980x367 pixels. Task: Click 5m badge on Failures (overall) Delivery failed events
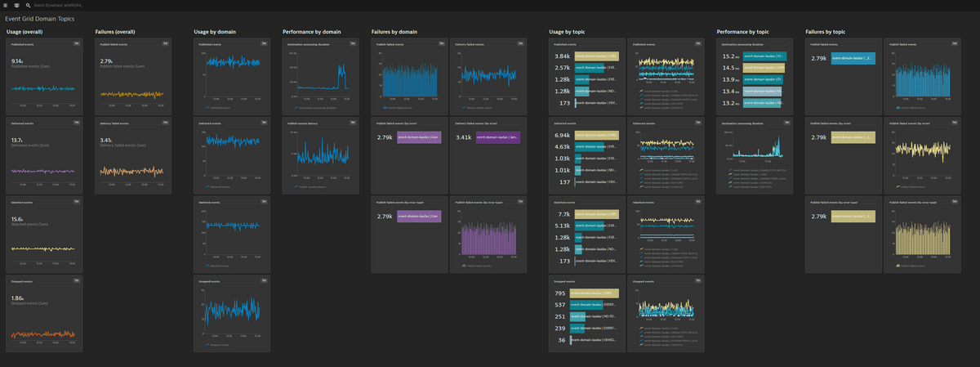[x=165, y=123]
